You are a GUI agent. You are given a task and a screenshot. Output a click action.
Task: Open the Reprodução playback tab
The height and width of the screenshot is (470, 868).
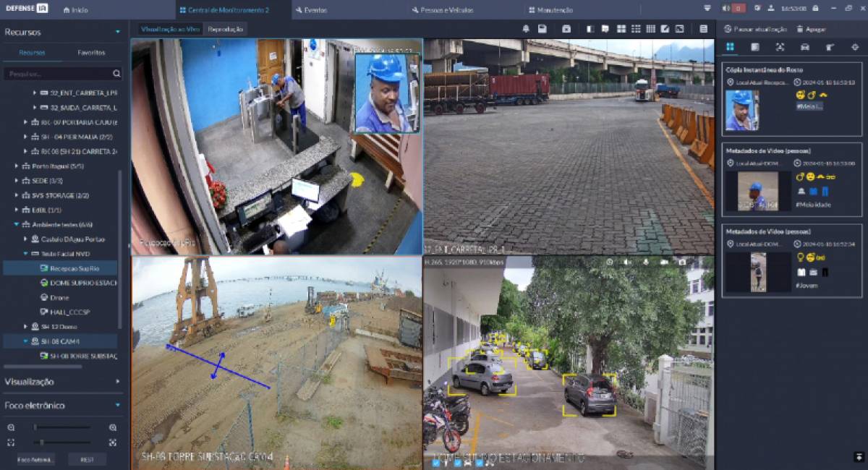tap(225, 29)
